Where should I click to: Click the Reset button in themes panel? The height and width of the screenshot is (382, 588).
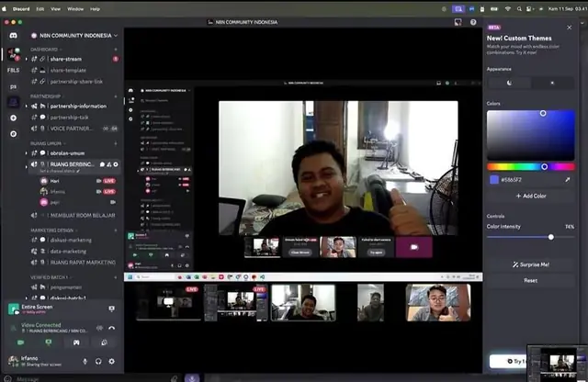(x=531, y=280)
